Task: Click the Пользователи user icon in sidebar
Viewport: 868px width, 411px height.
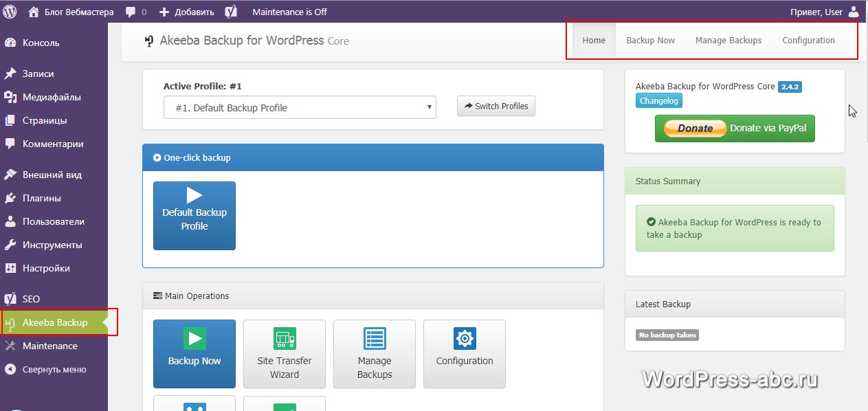Action: 10,221
